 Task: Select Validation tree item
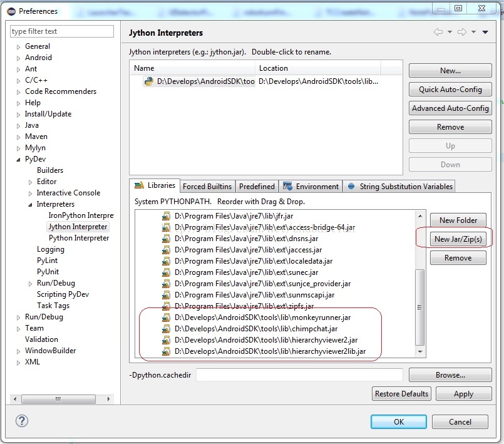[x=41, y=339]
